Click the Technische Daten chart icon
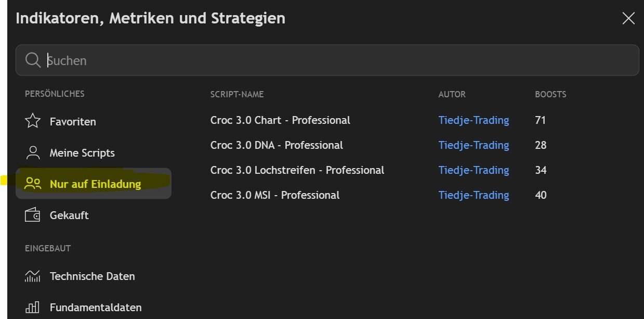644x319 pixels. 33,276
